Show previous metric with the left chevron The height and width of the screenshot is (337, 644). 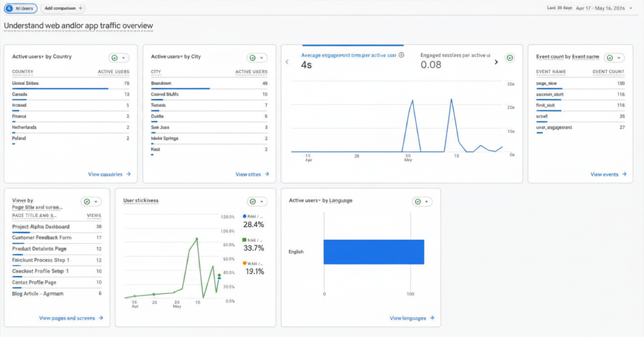287,62
